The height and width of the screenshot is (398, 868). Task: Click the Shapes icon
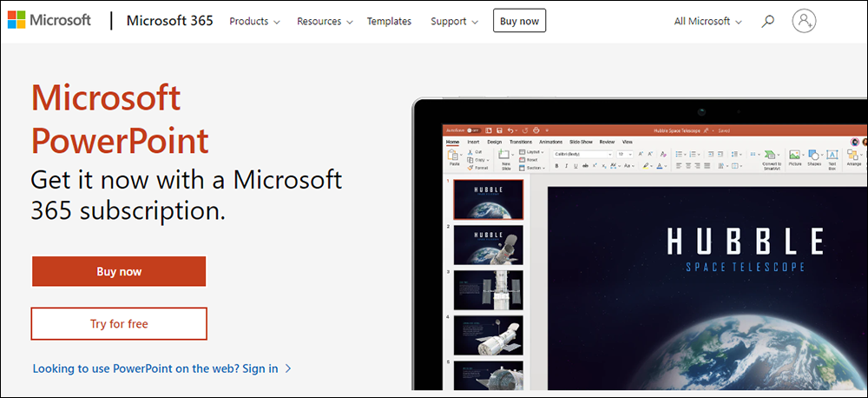pos(814,155)
